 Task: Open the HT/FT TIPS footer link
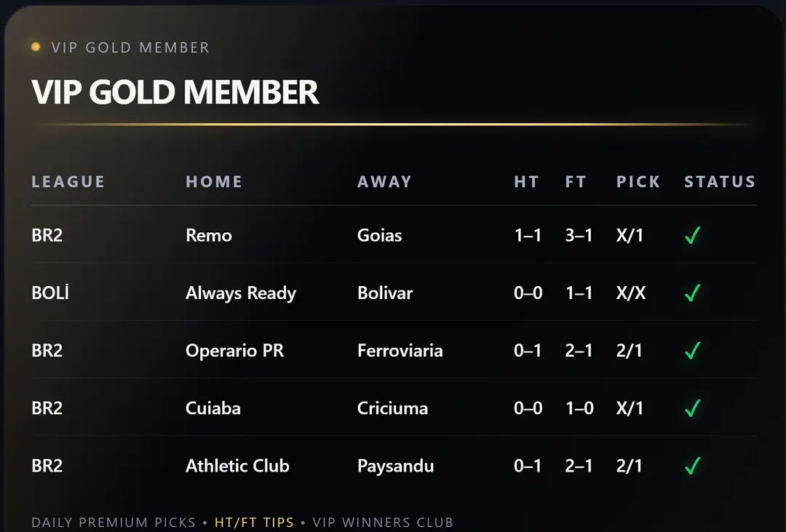pyautogui.click(x=254, y=523)
